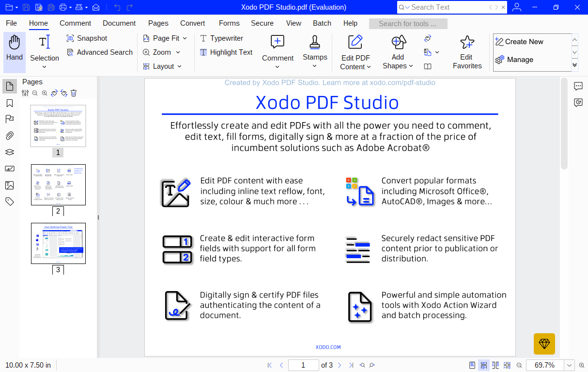
Task: Open the zoom percentage dropdown arrow
Action: (x=570, y=365)
